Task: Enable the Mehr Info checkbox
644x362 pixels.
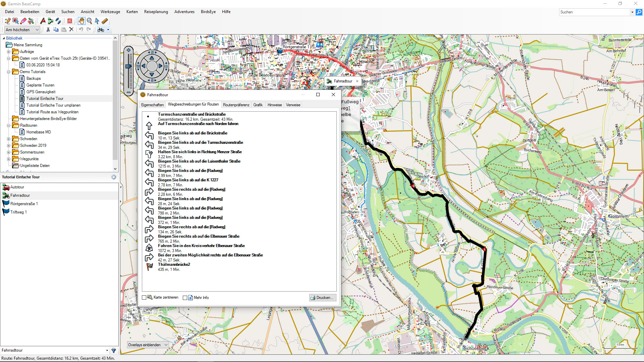Action: [x=185, y=298]
